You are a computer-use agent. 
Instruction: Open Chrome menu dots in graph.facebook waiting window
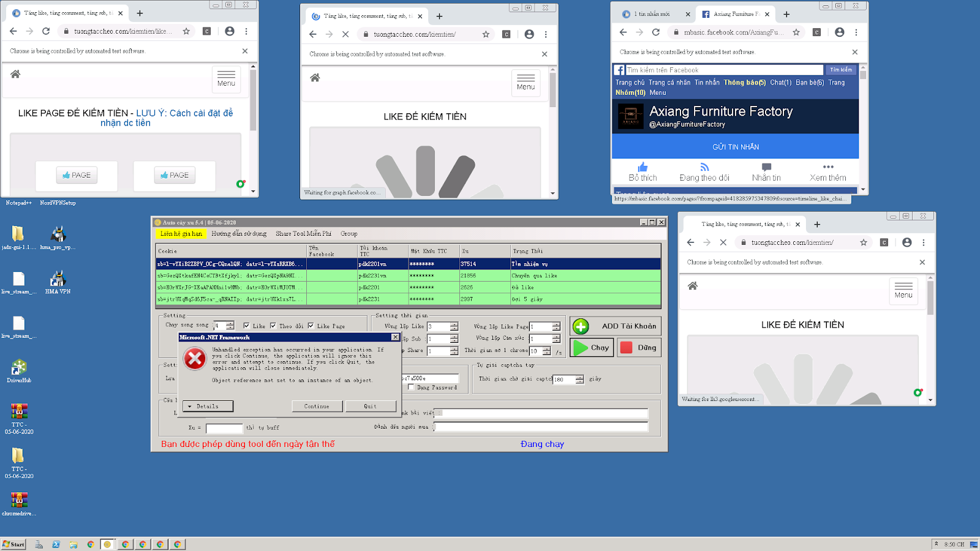(x=546, y=34)
